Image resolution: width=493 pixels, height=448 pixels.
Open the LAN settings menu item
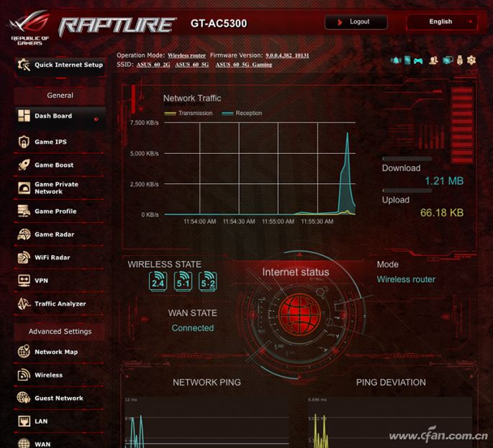tap(60, 421)
